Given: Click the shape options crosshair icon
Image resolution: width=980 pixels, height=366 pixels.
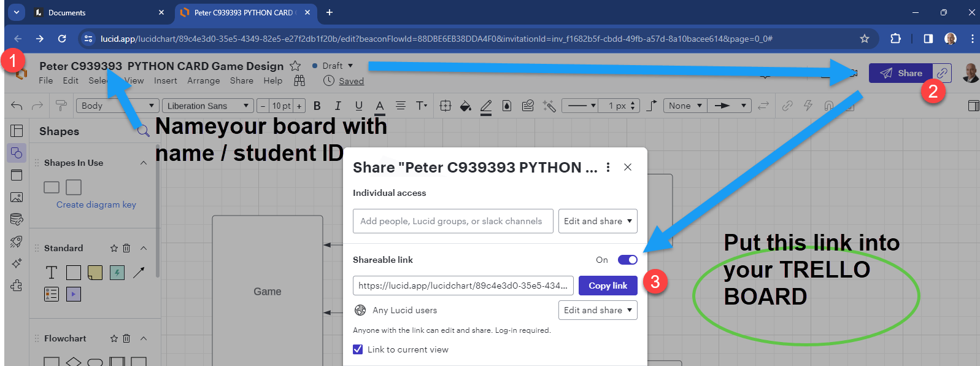Looking at the screenshot, I should (x=446, y=106).
